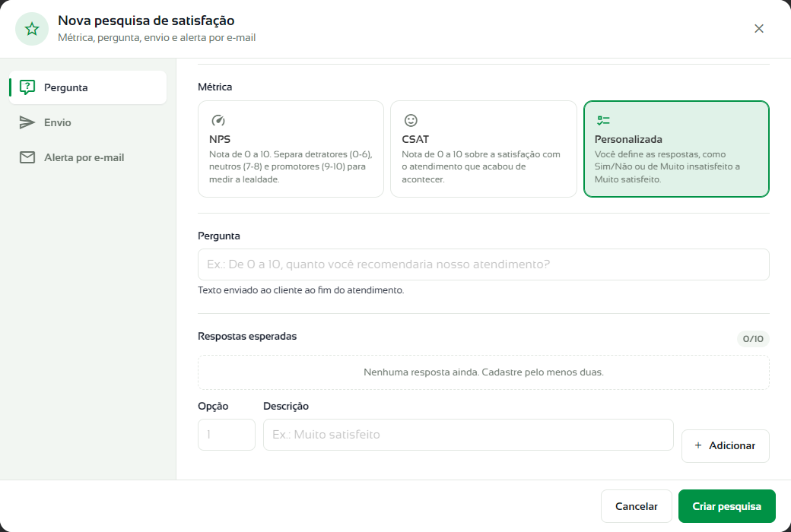Click the NPS gauge icon
Screen dimensions: 791x532
pos(218,121)
